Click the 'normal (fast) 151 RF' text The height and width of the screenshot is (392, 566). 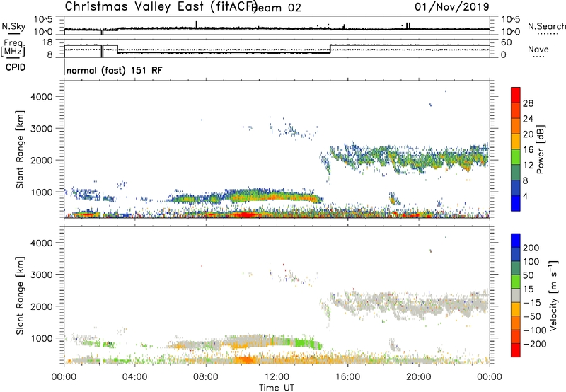point(114,70)
